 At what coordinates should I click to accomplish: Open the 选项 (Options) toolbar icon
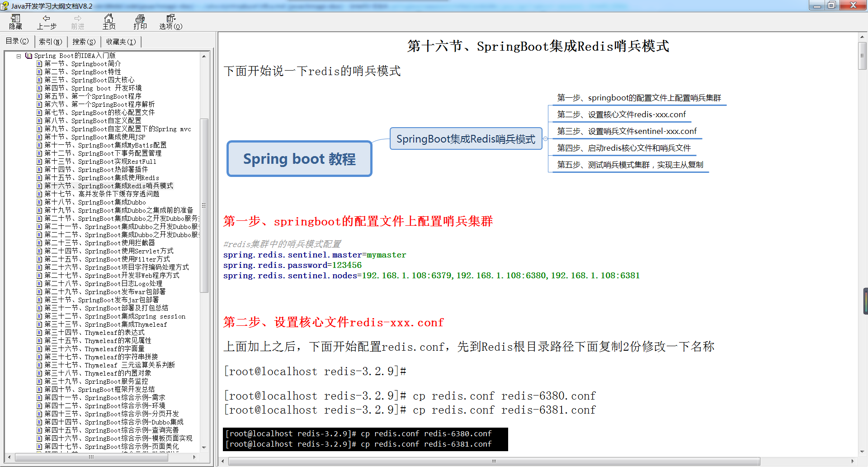click(x=171, y=22)
